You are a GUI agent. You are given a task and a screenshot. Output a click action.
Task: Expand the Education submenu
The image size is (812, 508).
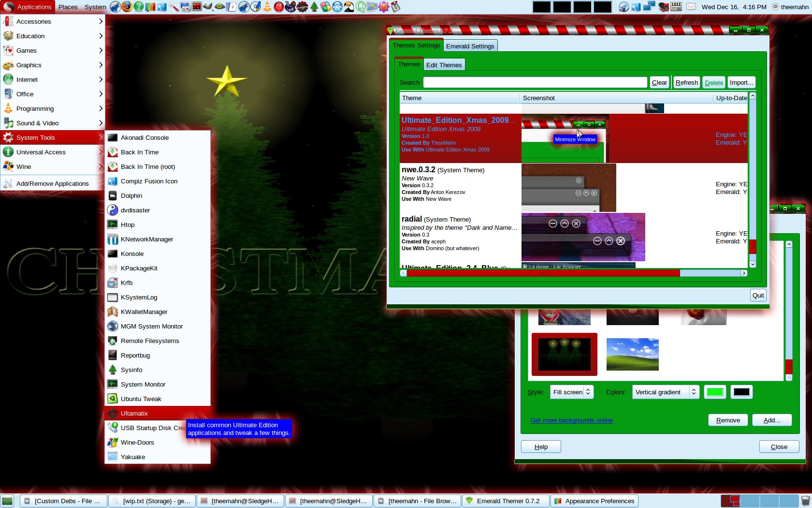click(53, 36)
